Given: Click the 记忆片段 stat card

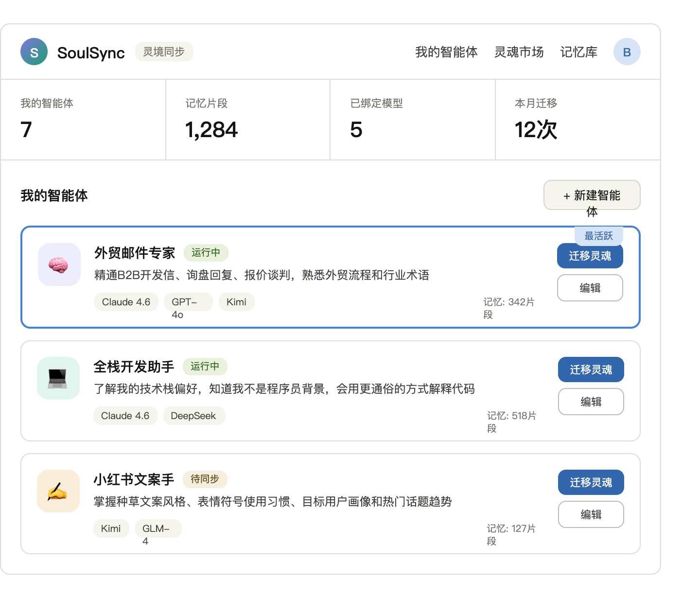Looking at the screenshot, I should click(248, 120).
